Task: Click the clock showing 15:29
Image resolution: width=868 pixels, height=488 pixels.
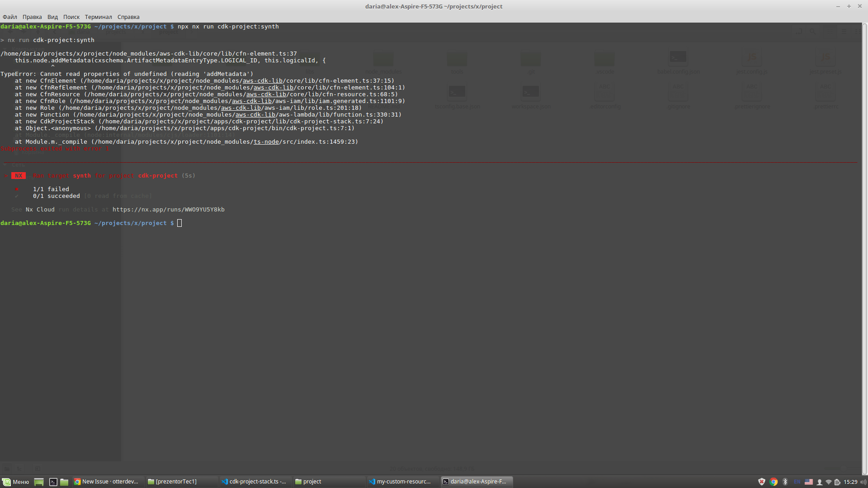Action: click(850, 482)
